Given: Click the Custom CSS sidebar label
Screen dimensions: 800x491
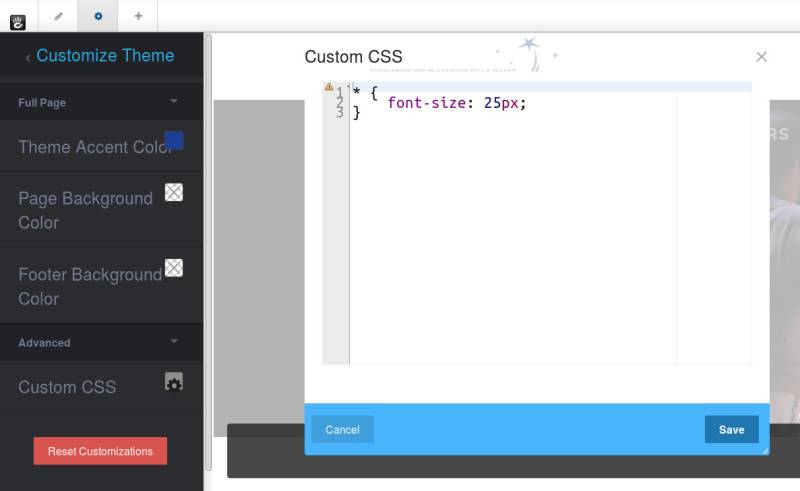Looking at the screenshot, I should [x=67, y=387].
